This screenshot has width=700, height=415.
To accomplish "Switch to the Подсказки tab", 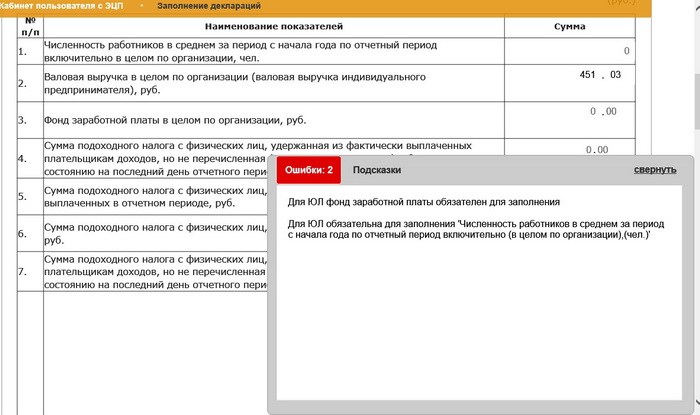I will pyautogui.click(x=377, y=170).
